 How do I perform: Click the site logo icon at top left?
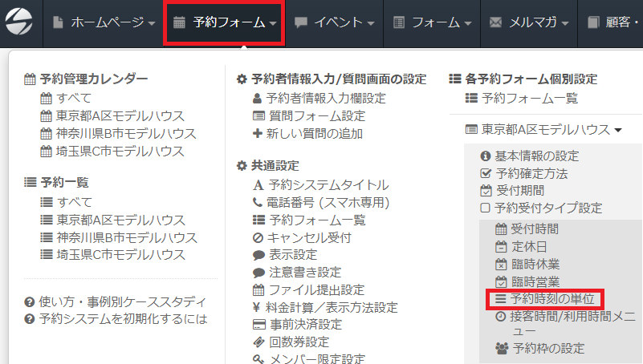click(21, 22)
